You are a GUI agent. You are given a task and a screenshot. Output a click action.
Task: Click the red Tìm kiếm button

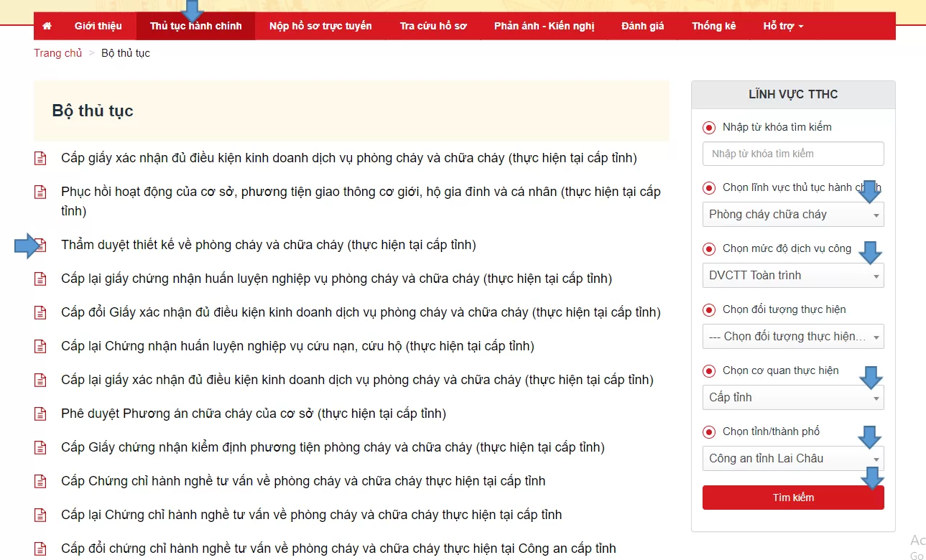coord(793,498)
